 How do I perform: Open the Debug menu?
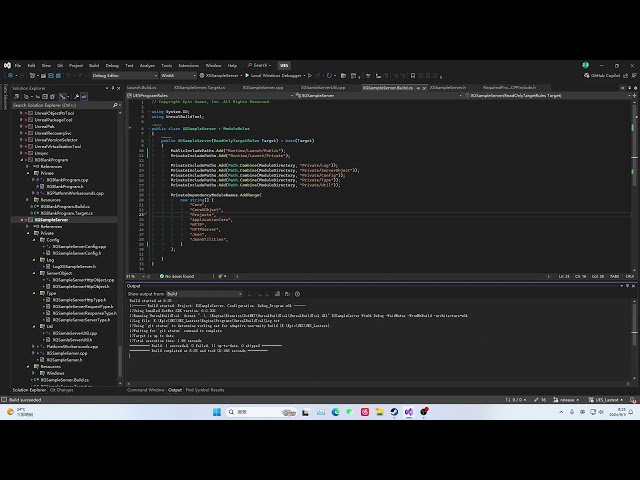[x=112, y=65]
